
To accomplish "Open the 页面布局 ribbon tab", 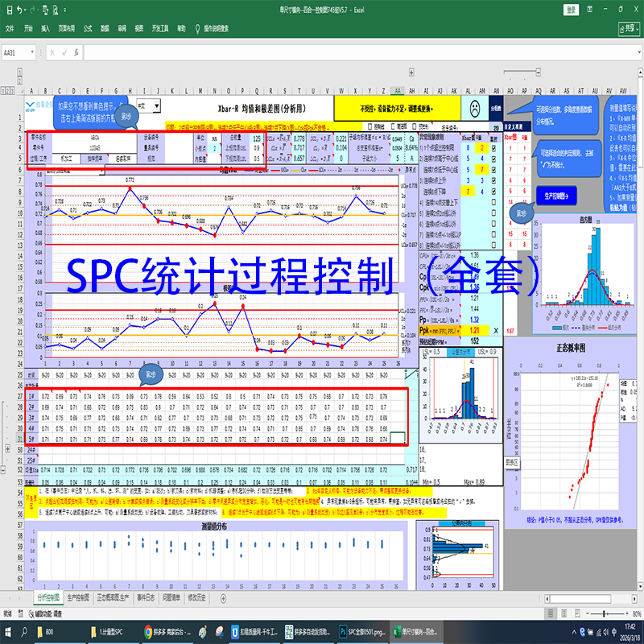I will 67,28.
